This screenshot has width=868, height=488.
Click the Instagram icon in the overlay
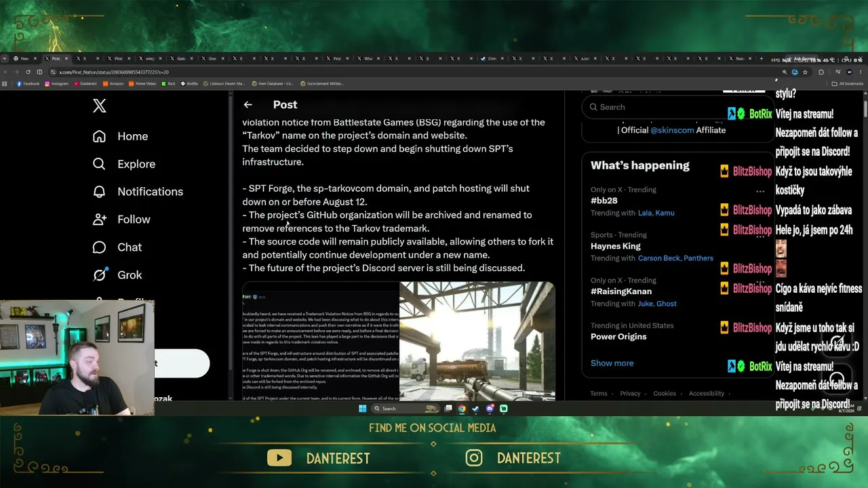(474, 458)
